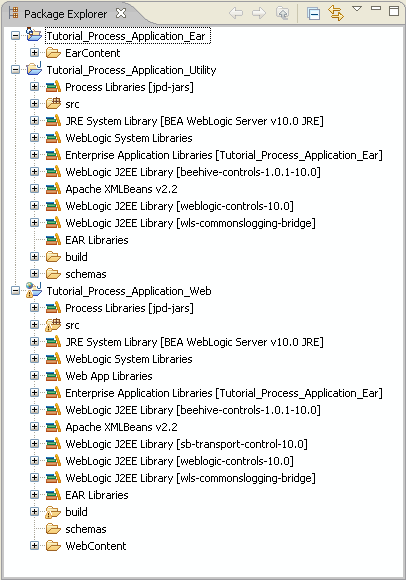Screen dimensions: 406x580
Task: Click the Back navigation arrow icon
Action: click(x=236, y=13)
